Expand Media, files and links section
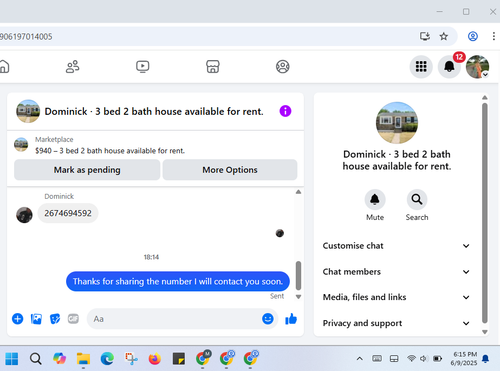 coord(396,297)
